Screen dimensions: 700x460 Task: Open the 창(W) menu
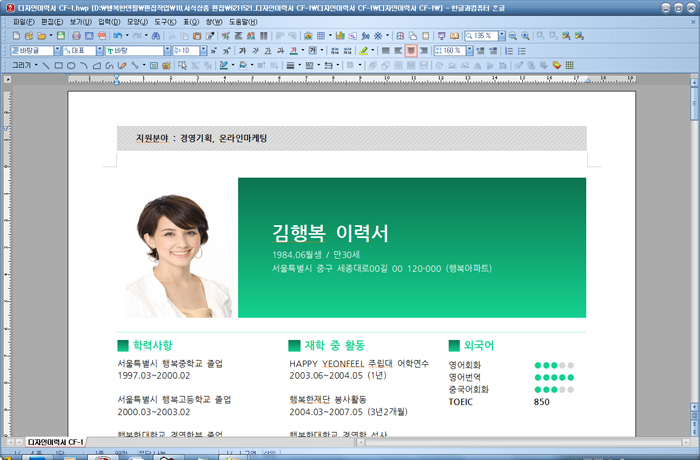[x=214, y=22]
